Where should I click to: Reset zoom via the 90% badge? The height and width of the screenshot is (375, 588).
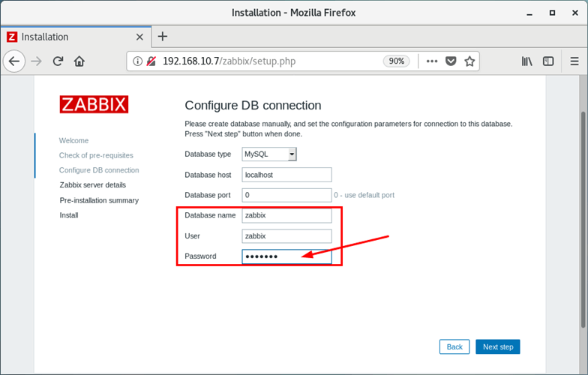396,61
